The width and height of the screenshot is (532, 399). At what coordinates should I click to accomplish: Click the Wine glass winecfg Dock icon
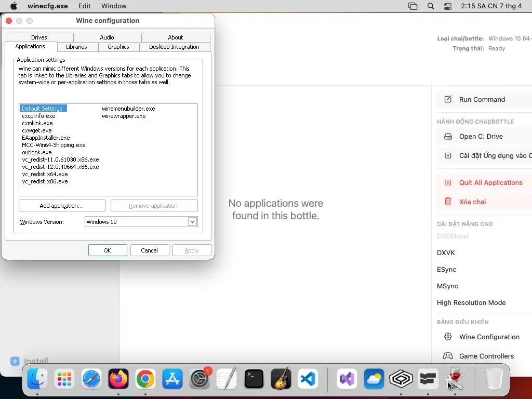[455, 379]
